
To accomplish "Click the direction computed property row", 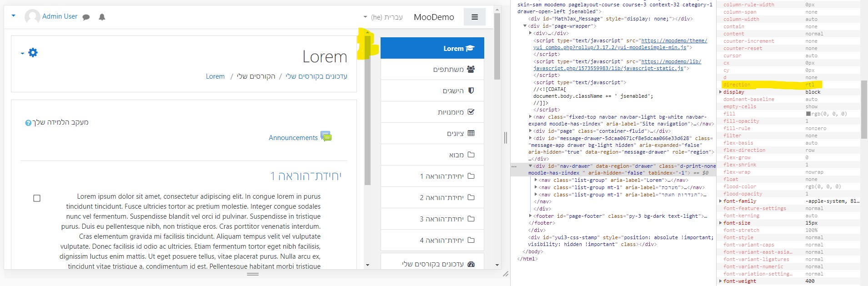I will (x=788, y=85).
